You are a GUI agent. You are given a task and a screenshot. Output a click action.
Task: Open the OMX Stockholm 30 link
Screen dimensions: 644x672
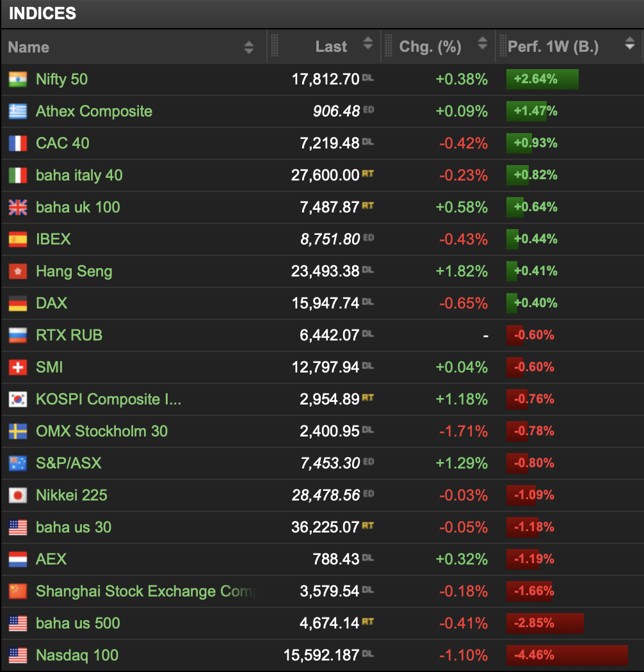102,431
